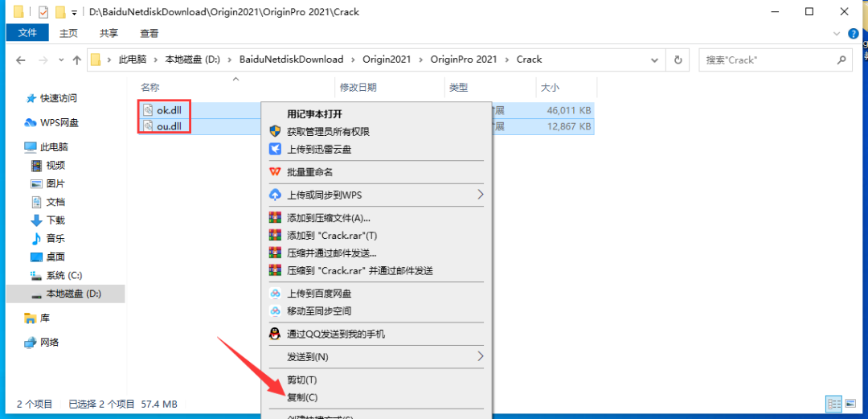The image size is (868, 419).
Task: Open 库 in the navigation pane
Action: pyautogui.click(x=45, y=318)
